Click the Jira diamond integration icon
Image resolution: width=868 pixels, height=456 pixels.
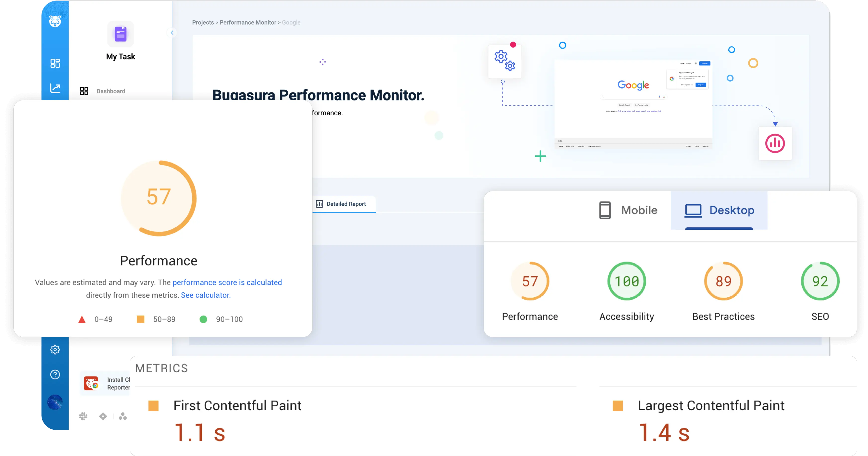pyautogui.click(x=103, y=416)
